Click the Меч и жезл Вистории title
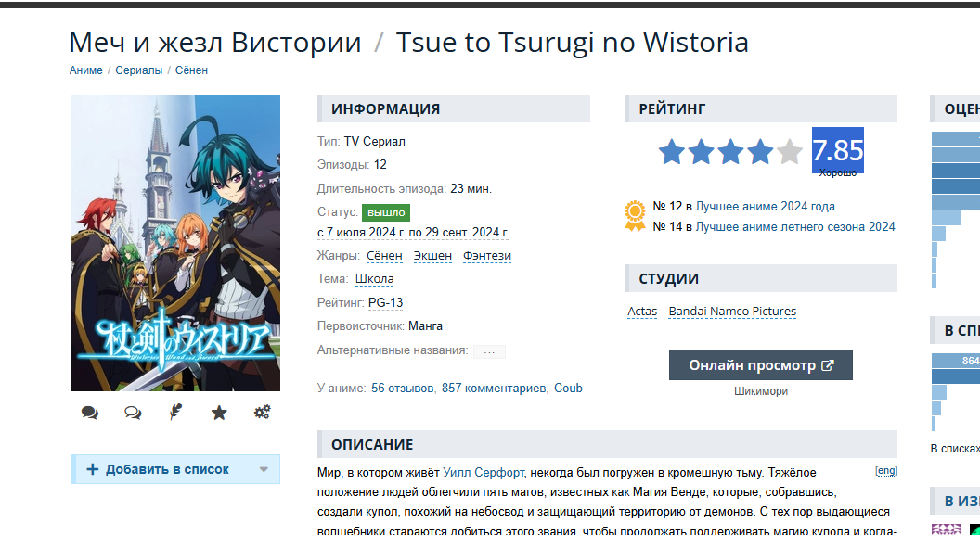 pyautogui.click(x=215, y=43)
